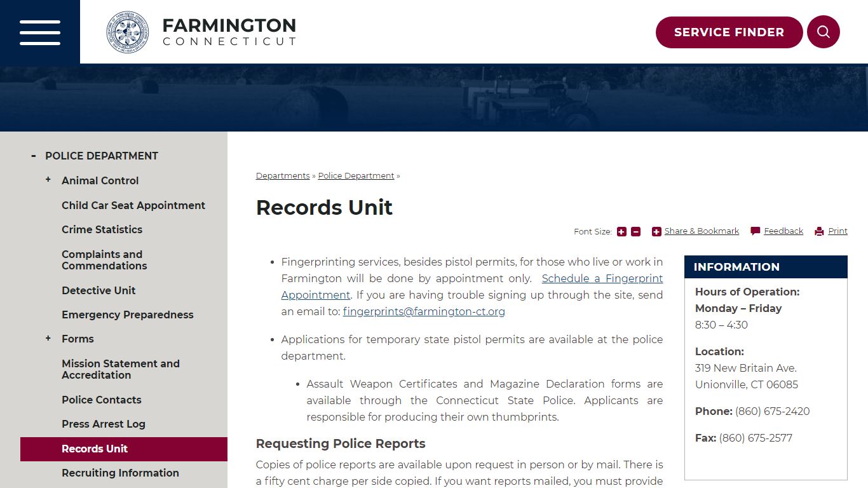Viewport: 868px width, 488px height.
Task: Click Farmington Connecticut site title
Action: (x=229, y=32)
